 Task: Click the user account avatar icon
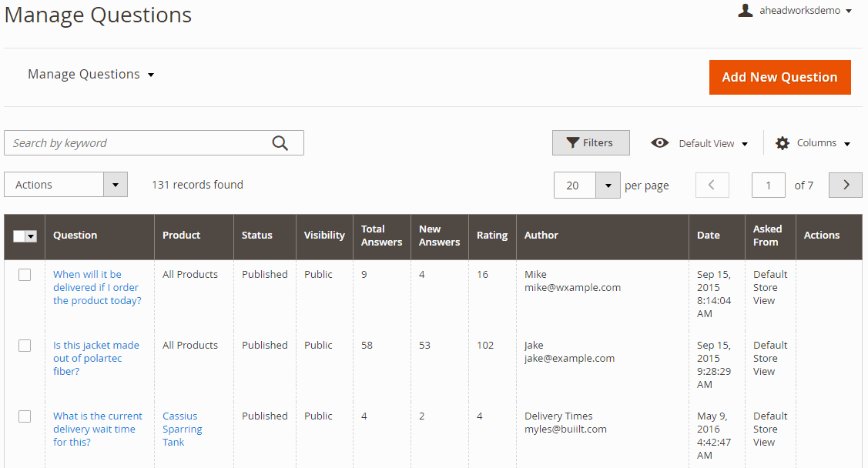pyautogui.click(x=745, y=11)
